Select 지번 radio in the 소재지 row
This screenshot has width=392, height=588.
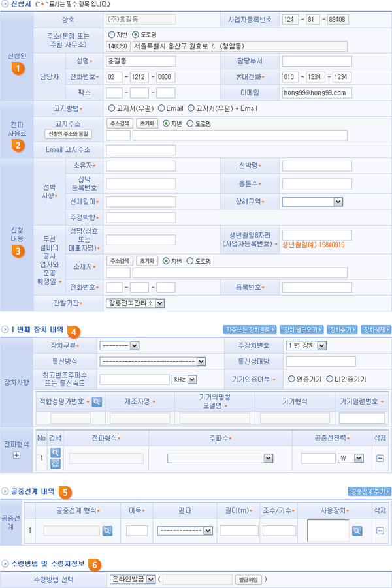(167, 261)
